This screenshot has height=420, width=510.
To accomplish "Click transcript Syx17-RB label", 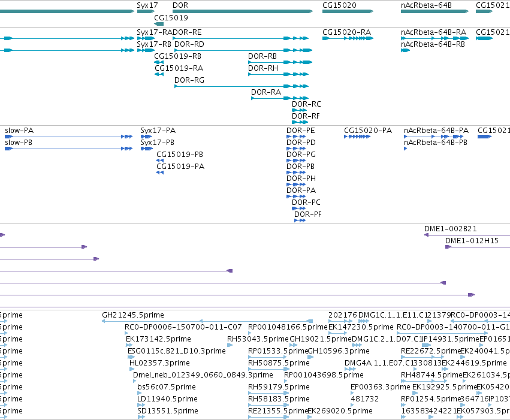I will [154, 44].
